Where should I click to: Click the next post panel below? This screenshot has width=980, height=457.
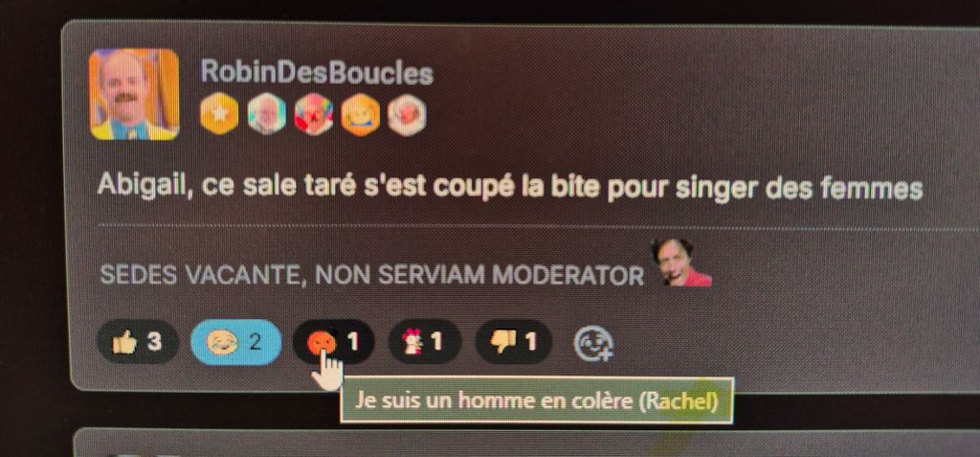(x=527, y=444)
